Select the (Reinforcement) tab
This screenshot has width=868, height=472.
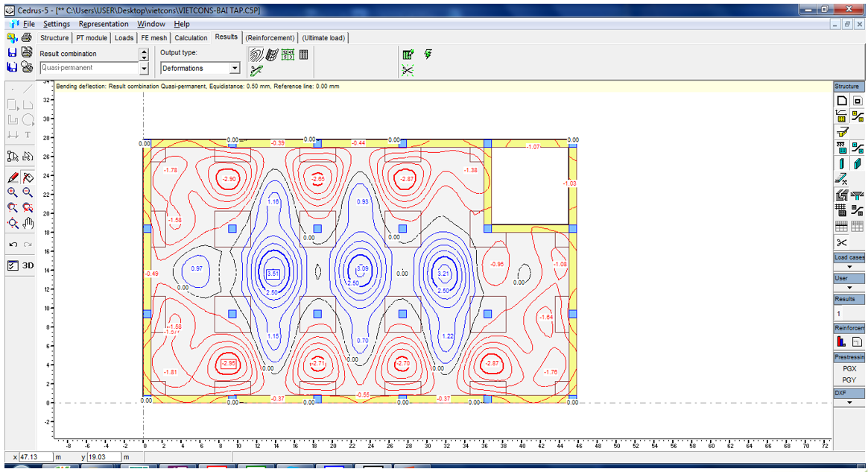coord(270,38)
